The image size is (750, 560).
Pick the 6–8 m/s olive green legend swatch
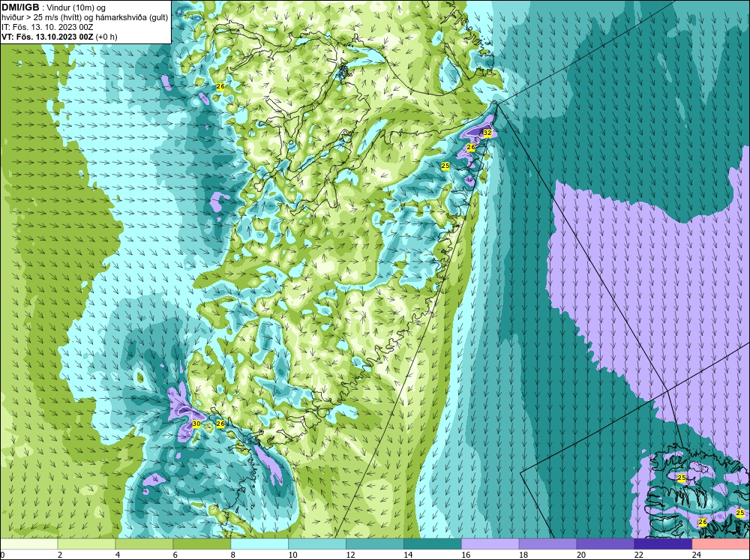click(202, 544)
